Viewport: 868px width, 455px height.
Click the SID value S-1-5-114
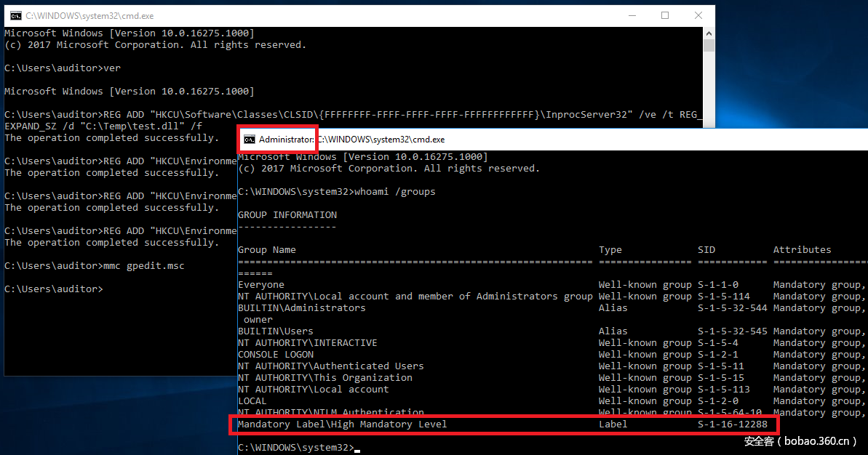723,297
